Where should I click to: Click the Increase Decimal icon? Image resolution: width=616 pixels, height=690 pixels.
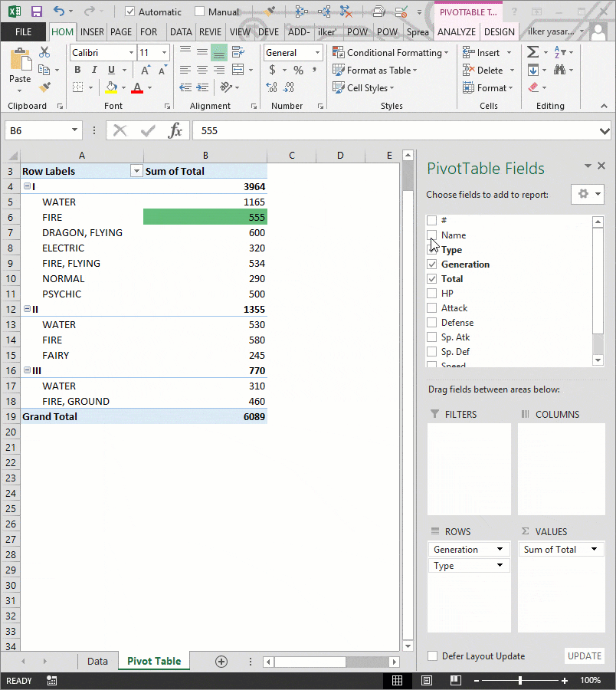click(271, 87)
